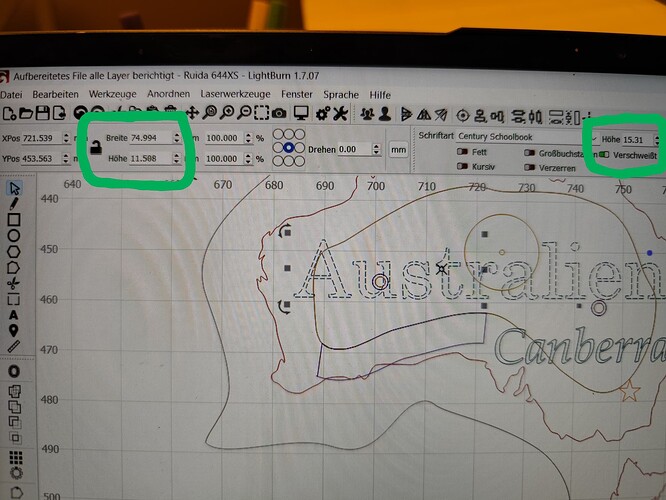Click the Zoom in magnifier icon

tap(227, 113)
